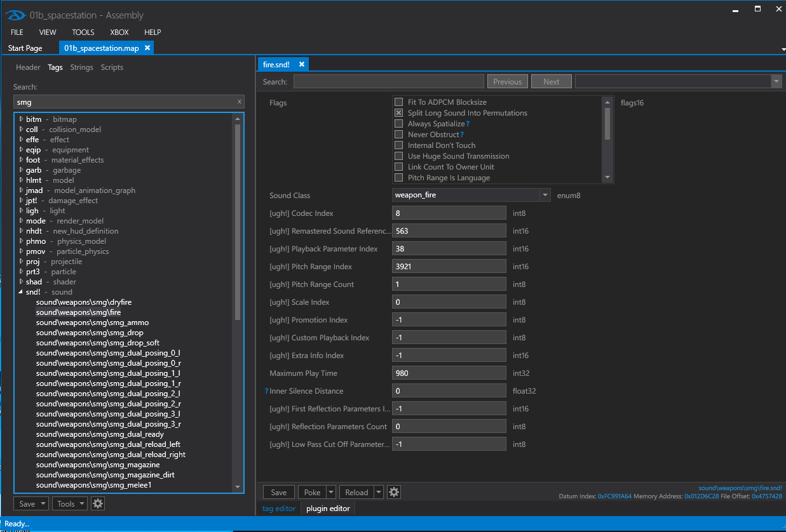Expand the Poke button's dropdown arrow

[331, 491]
